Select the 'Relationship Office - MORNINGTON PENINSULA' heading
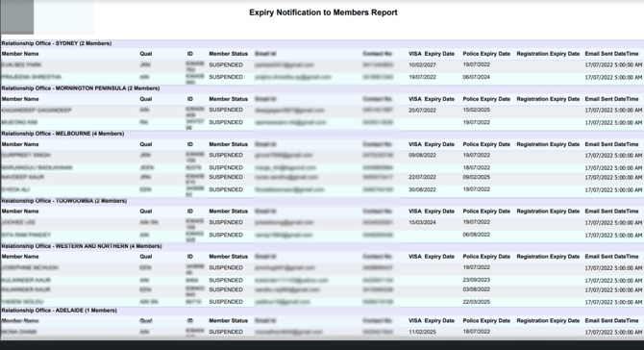This screenshot has height=350, width=644. (81, 88)
